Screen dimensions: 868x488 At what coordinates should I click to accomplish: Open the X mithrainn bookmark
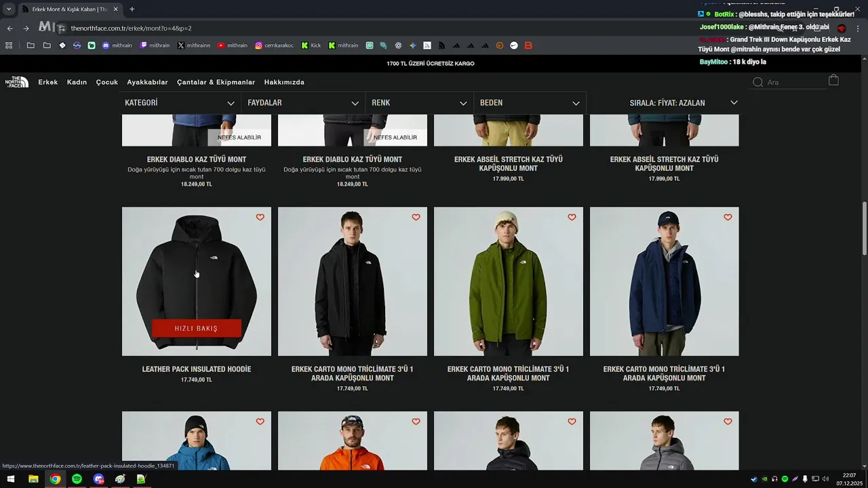tap(194, 45)
